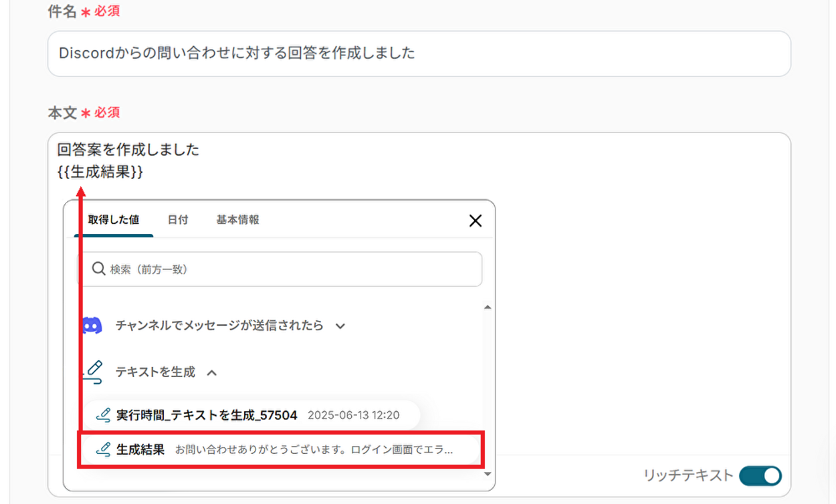
Task: Collapse the テキストを生成 section
Action: (x=211, y=373)
